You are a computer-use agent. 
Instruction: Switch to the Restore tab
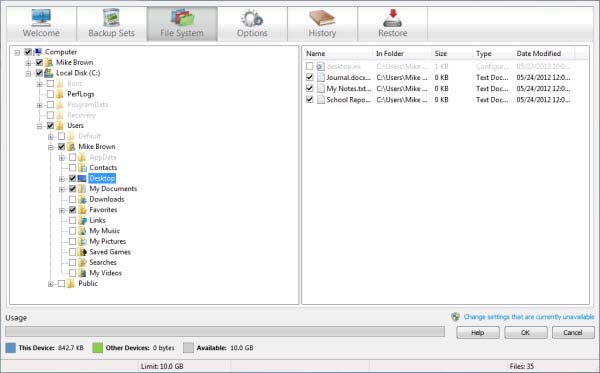(x=393, y=23)
